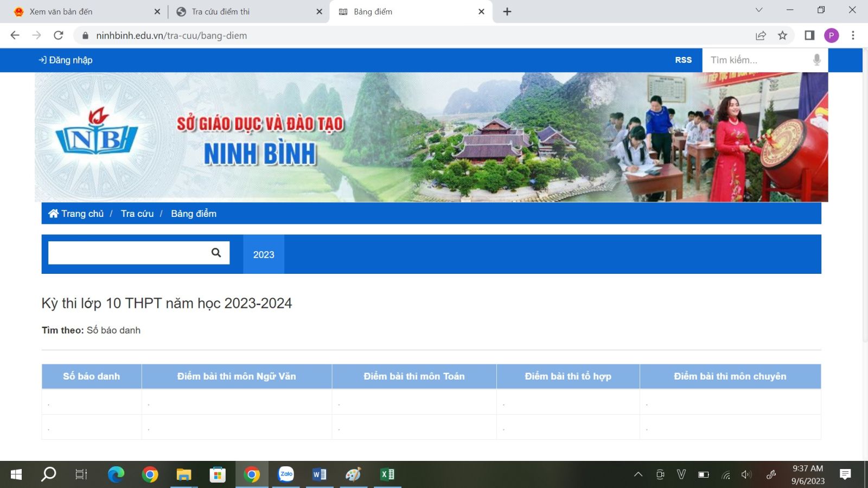
Task: Click the Đăng nhập login link
Action: pyautogui.click(x=65, y=60)
